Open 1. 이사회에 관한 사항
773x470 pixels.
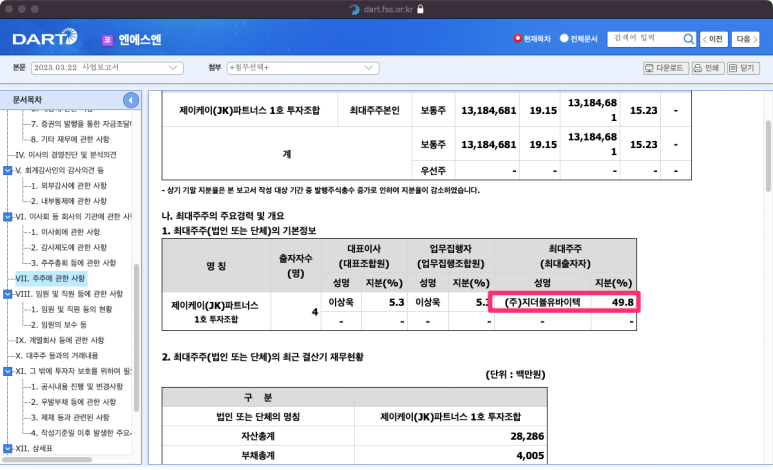tap(65, 232)
